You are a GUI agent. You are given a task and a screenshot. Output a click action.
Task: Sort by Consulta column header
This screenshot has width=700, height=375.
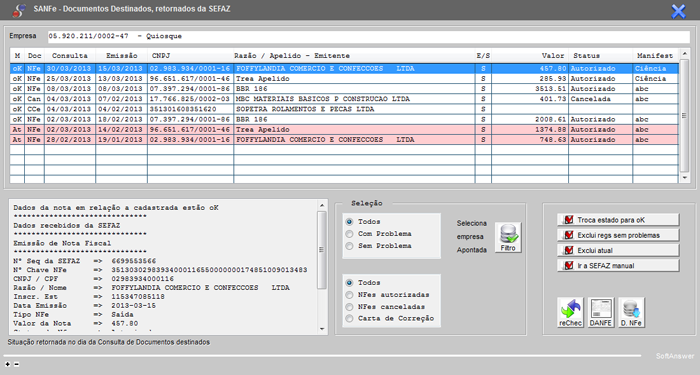coord(70,56)
